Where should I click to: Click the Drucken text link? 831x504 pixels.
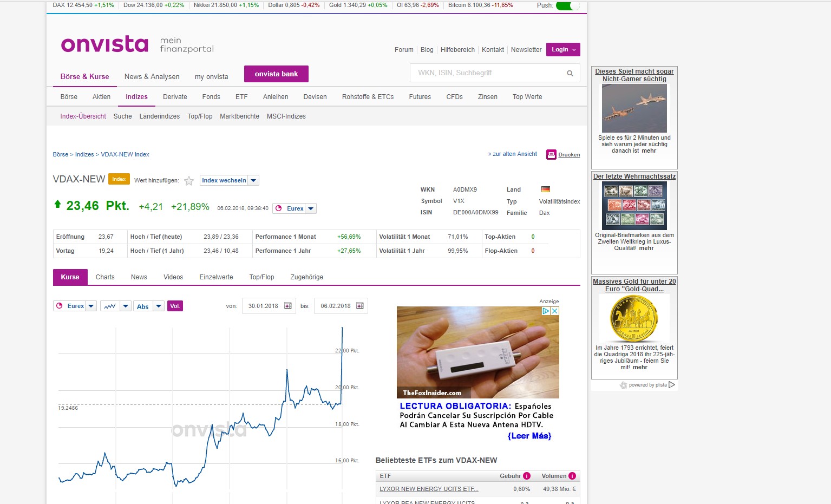pos(569,155)
